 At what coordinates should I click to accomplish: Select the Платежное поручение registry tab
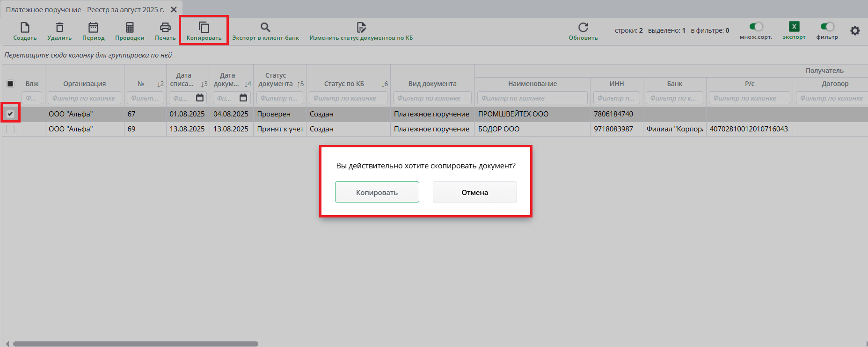pyautogui.click(x=85, y=9)
